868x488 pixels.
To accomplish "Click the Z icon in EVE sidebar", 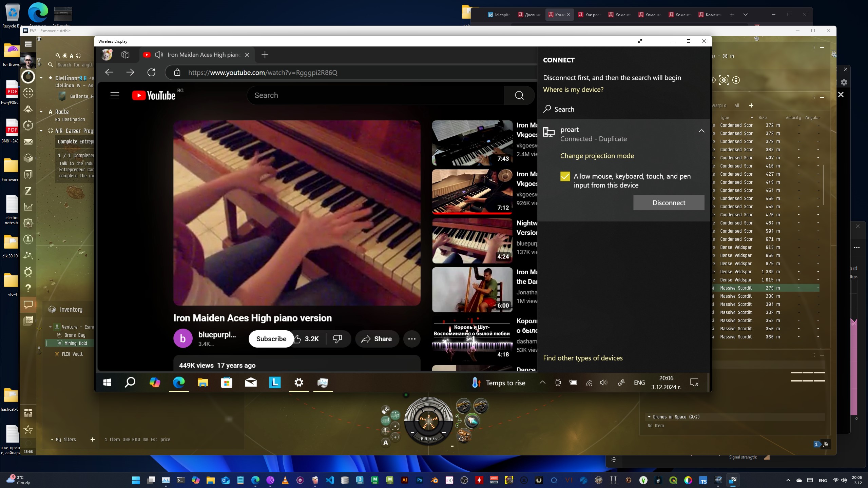I will [28, 191].
